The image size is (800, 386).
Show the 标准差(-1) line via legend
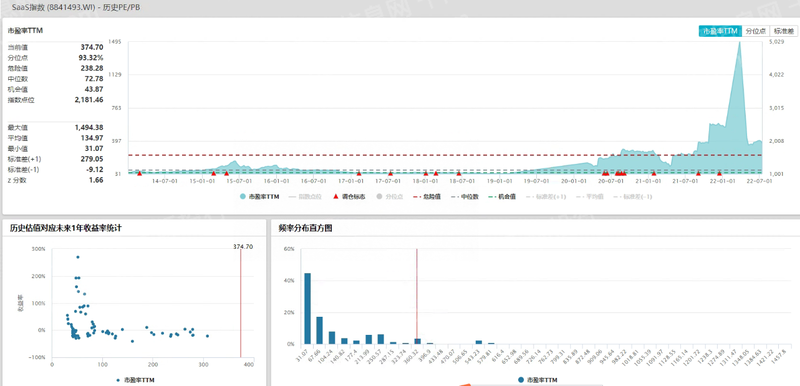[632, 196]
